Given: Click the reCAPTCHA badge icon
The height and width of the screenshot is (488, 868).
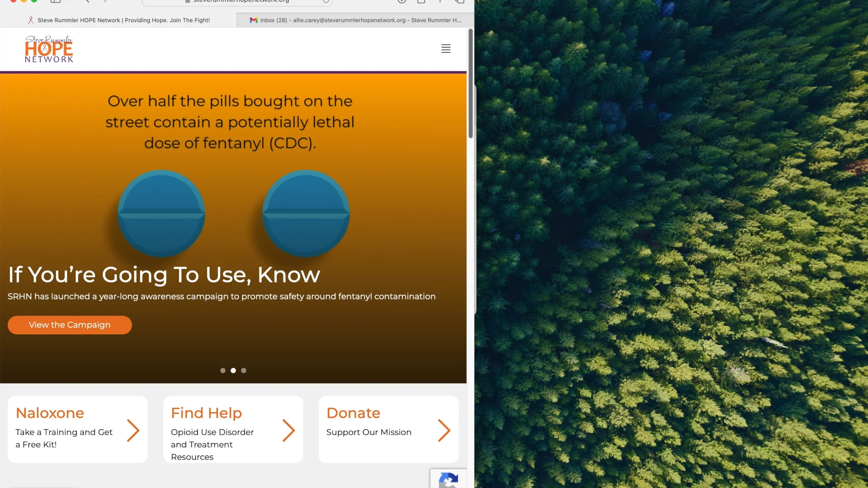Looking at the screenshot, I should tap(448, 479).
